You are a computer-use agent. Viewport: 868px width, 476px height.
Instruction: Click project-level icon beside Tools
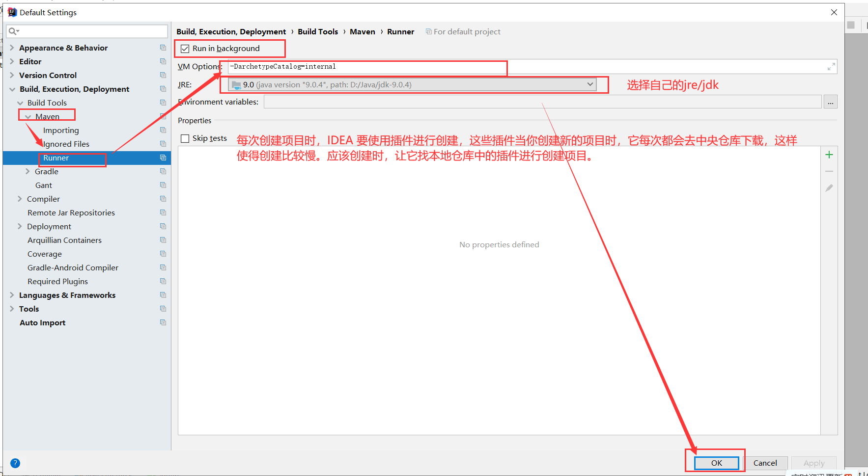tap(163, 309)
